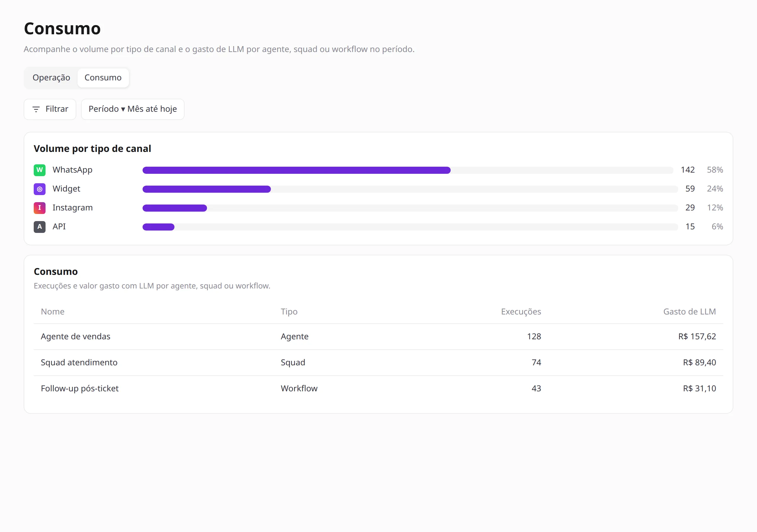Select the Agente de vendas row name
The width and height of the screenshot is (757, 532).
(x=75, y=336)
